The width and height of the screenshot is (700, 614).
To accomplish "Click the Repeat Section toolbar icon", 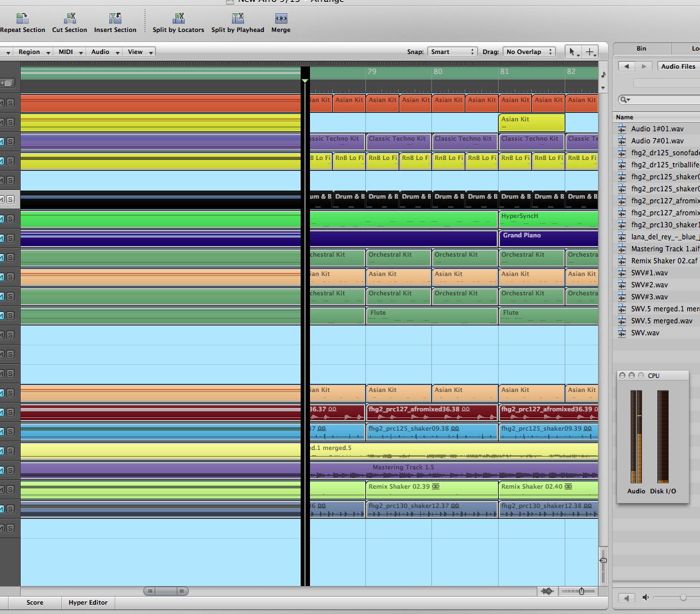I will pos(22,19).
